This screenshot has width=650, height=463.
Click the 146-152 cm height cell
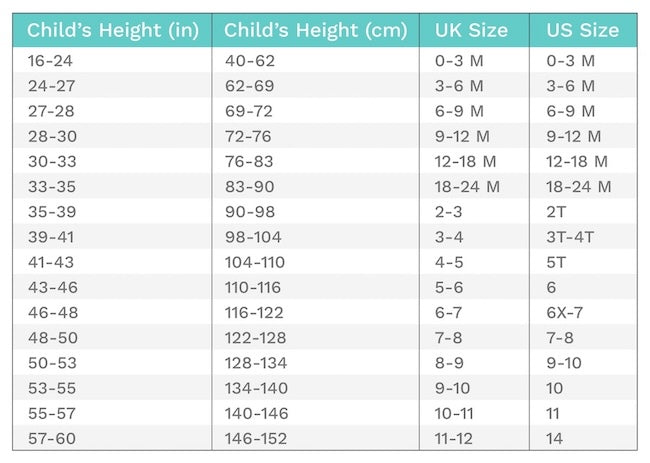click(x=255, y=438)
